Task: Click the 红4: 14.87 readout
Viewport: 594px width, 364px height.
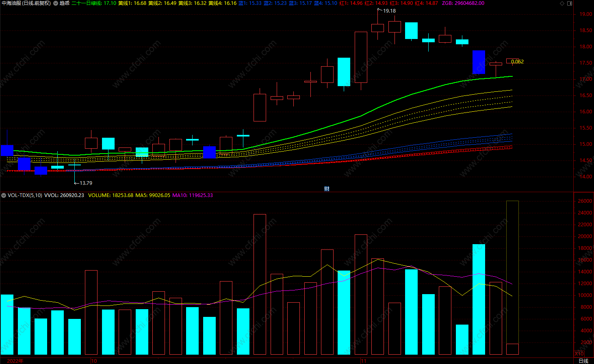Action: coord(426,3)
